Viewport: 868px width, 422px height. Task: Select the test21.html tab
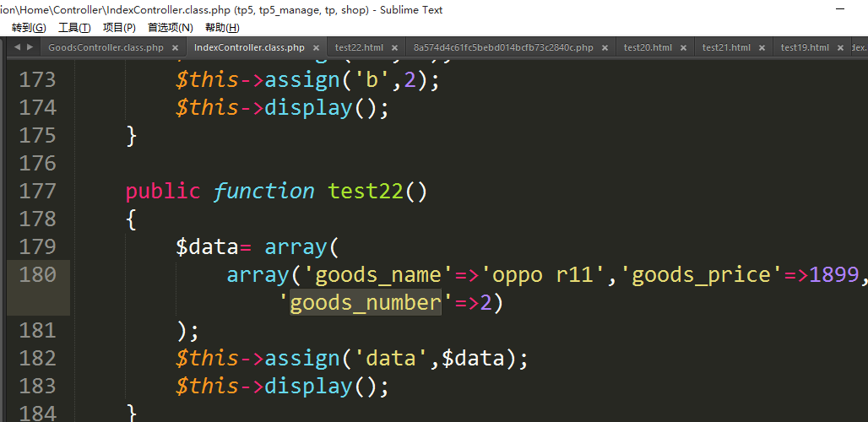726,48
